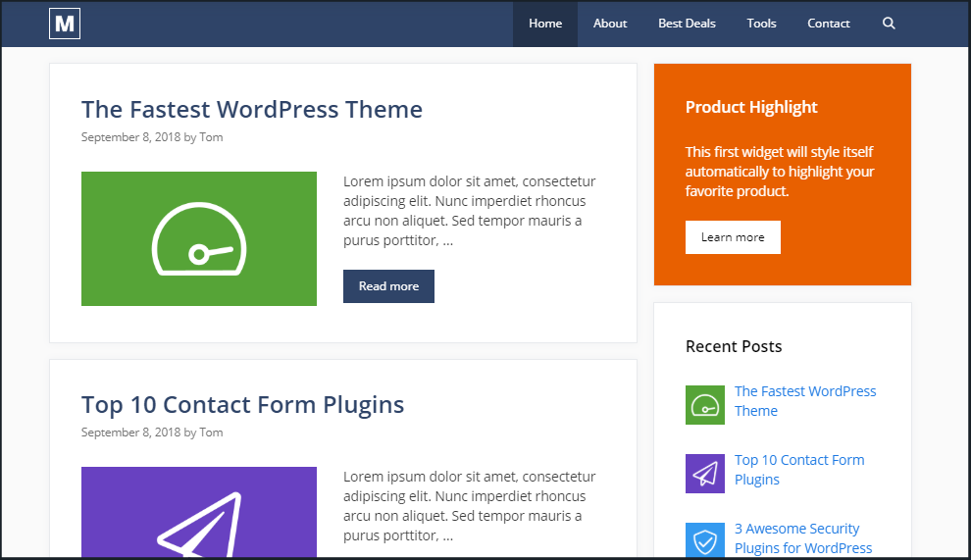
Task: Click the Contact Form Plugins excerpt text
Action: 470,506
